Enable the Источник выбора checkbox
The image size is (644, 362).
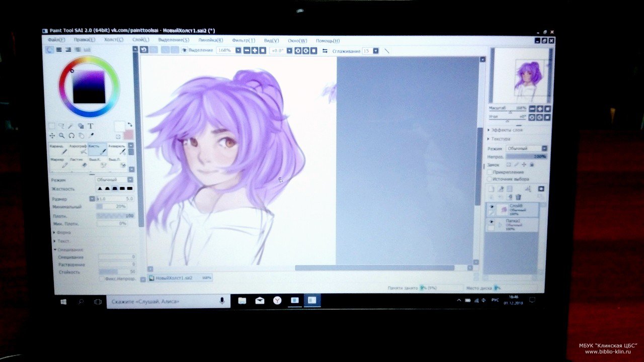click(x=490, y=179)
